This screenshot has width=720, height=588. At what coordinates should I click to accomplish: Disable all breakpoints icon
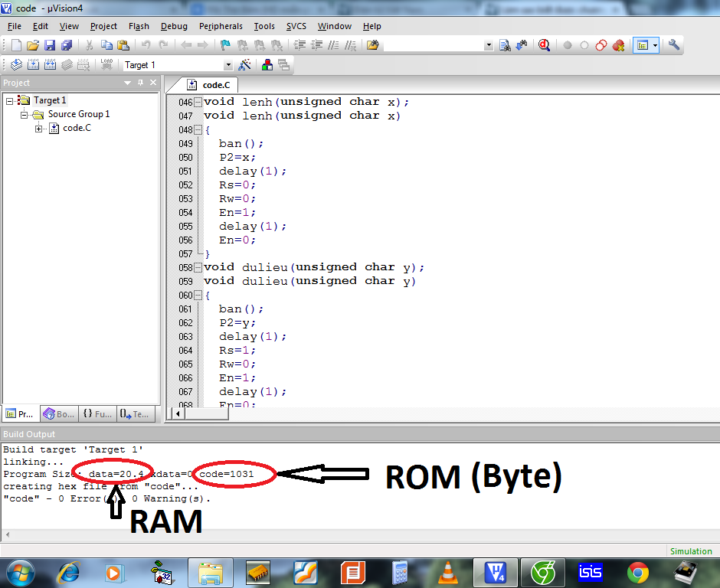click(x=601, y=45)
